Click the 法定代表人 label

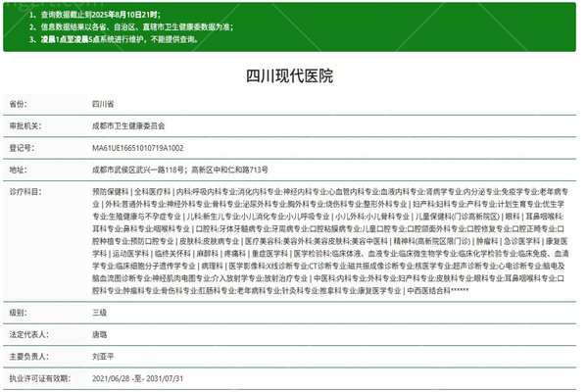point(28,334)
